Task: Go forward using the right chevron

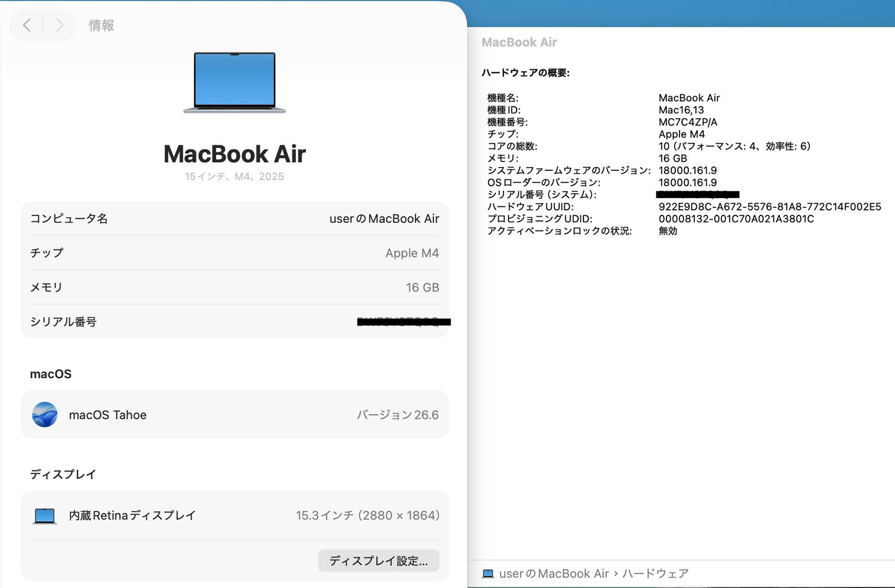Action: tap(59, 25)
